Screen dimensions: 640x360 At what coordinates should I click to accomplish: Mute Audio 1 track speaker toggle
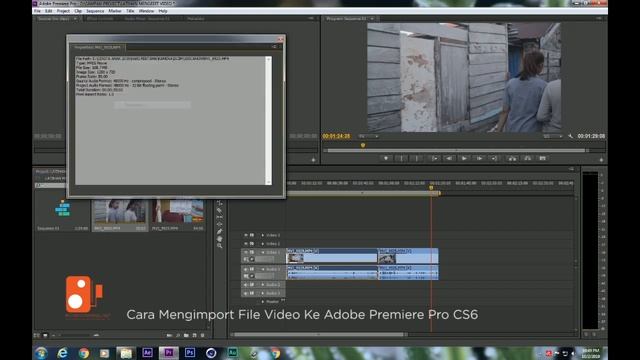pos(246,269)
